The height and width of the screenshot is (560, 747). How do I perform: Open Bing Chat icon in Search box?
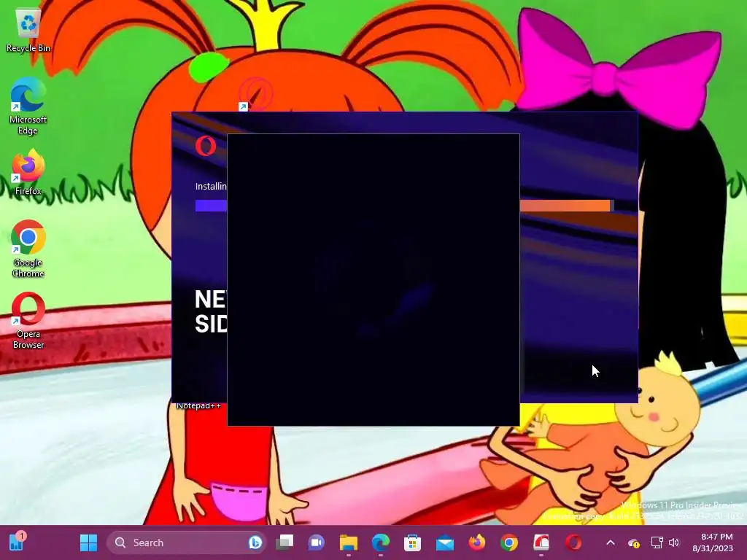click(x=255, y=542)
